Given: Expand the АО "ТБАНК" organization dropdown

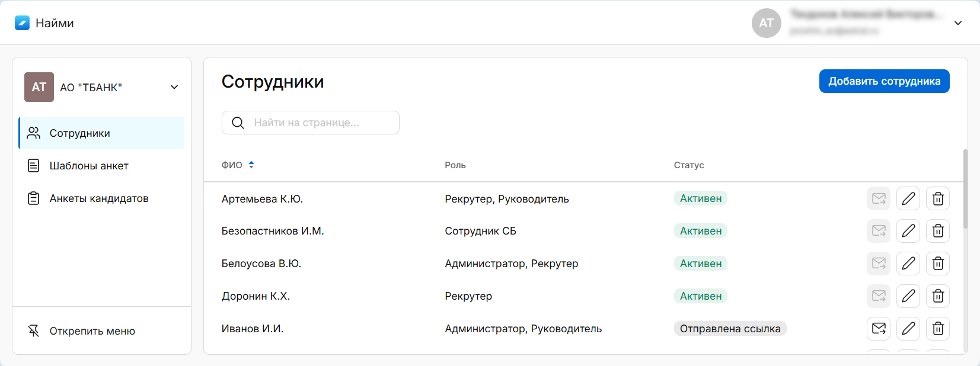Looking at the screenshot, I should point(174,87).
